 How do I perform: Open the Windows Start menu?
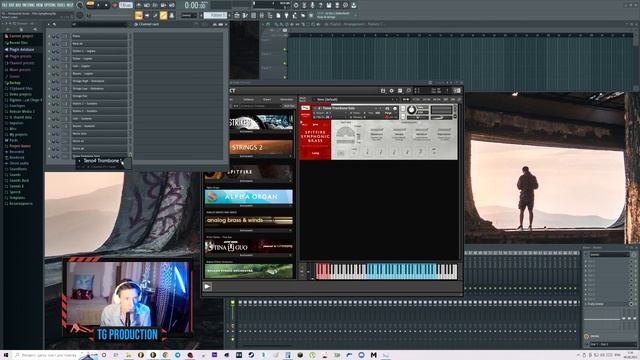[x=6, y=355]
